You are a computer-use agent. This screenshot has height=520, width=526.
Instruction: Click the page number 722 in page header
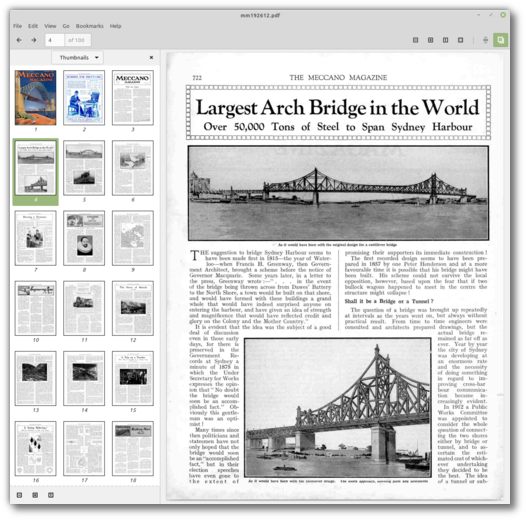(x=197, y=78)
